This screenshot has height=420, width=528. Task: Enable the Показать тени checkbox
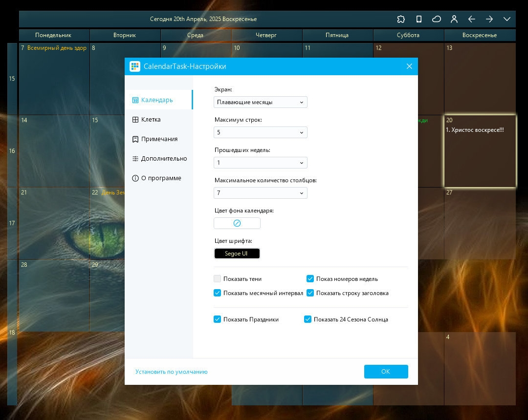[217, 279]
